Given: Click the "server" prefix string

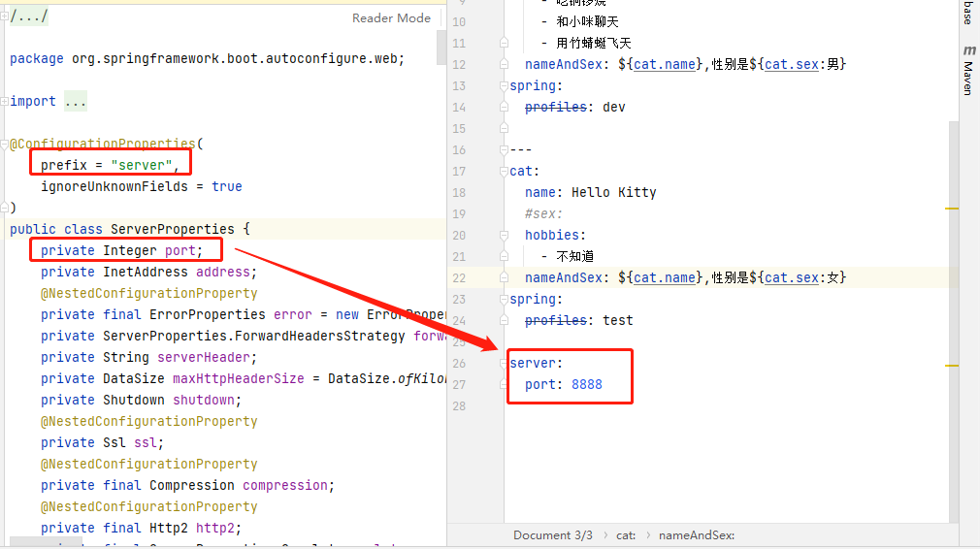Looking at the screenshot, I should click(142, 166).
